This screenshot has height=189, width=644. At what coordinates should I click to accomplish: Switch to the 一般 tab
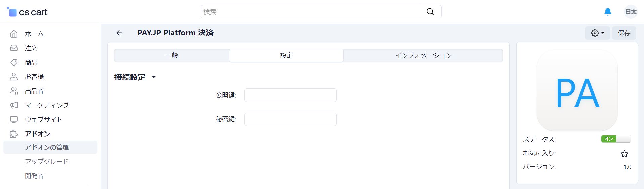pos(172,55)
